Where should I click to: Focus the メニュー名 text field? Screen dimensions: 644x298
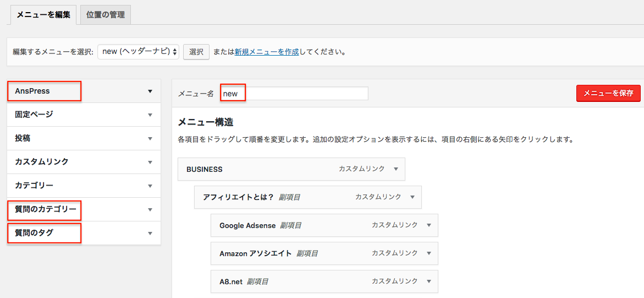coord(294,94)
